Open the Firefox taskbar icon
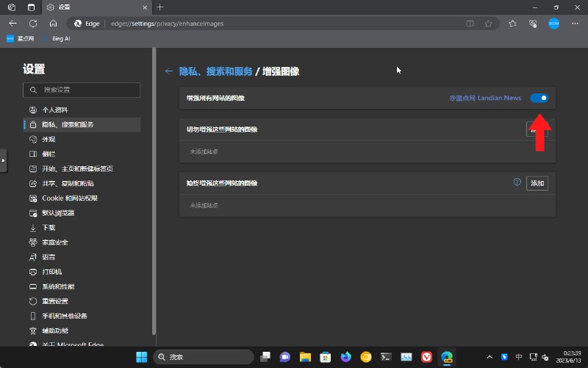588x368 pixels. (x=345, y=357)
